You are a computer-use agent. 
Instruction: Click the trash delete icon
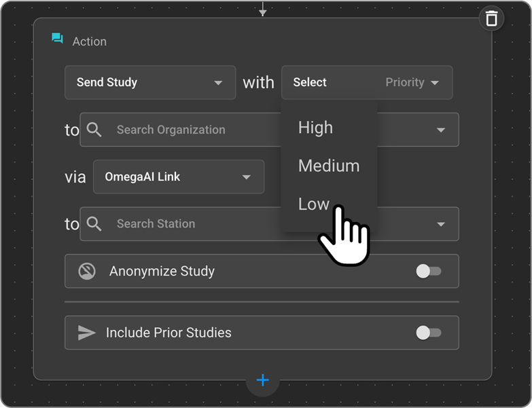click(x=491, y=18)
